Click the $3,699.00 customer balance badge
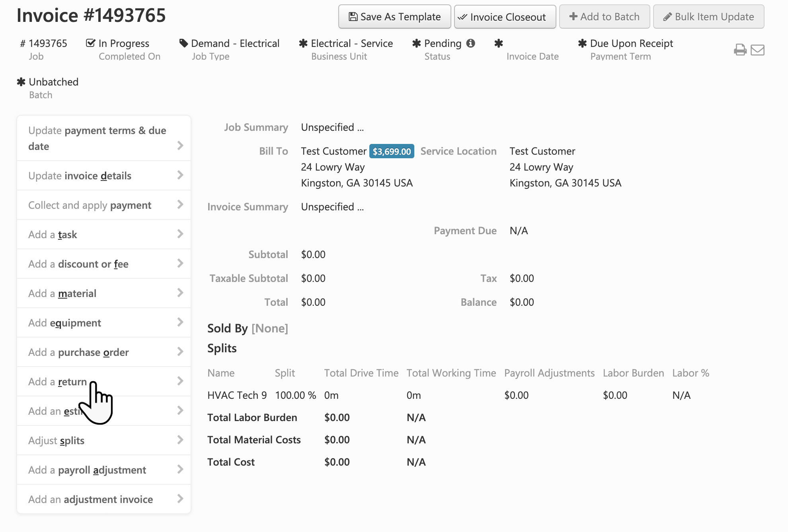The width and height of the screenshot is (788, 532). point(392,151)
